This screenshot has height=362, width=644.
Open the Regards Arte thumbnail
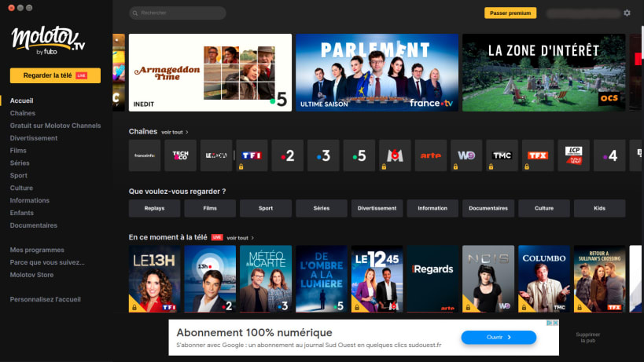tap(432, 279)
